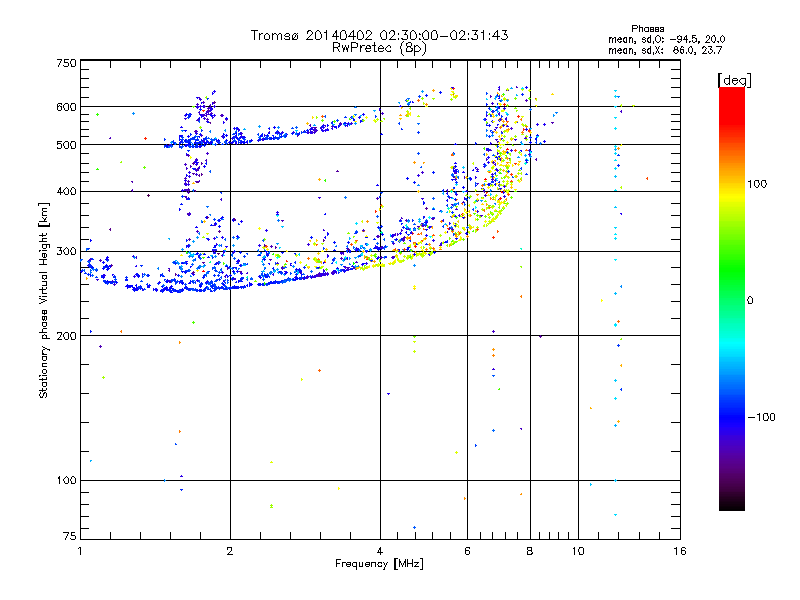
Task: Pick the red top end of colorbar
Action: point(731,93)
